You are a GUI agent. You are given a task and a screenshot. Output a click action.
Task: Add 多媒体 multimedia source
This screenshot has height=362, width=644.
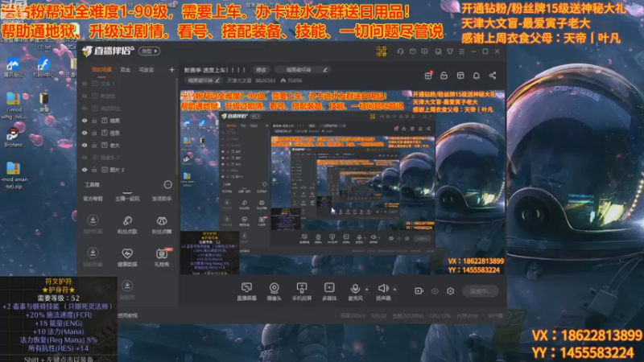click(x=329, y=291)
